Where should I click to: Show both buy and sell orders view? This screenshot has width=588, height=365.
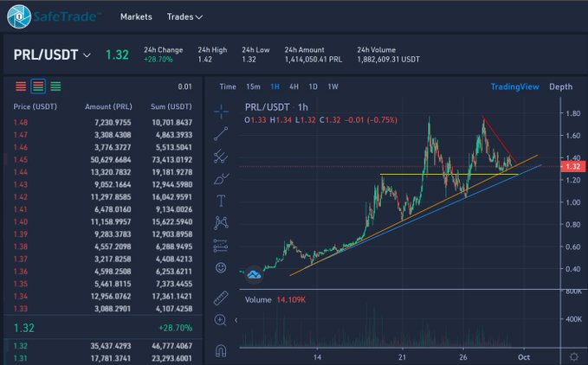click(38, 86)
